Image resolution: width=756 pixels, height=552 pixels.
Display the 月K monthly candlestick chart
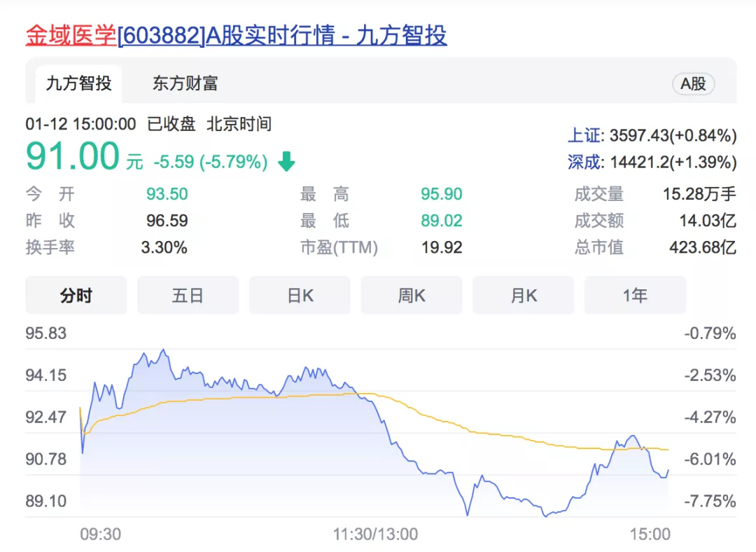click(x=524, y=296)
